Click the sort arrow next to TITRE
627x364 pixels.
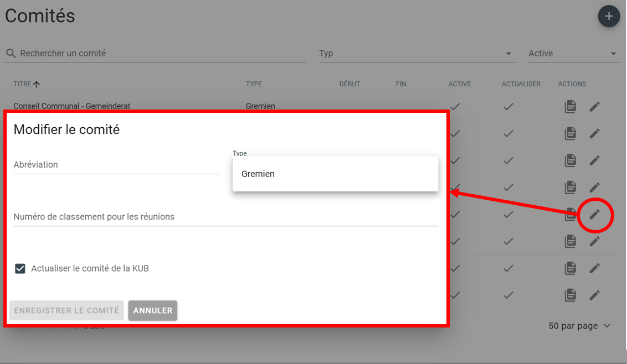[x=37, y=84]
